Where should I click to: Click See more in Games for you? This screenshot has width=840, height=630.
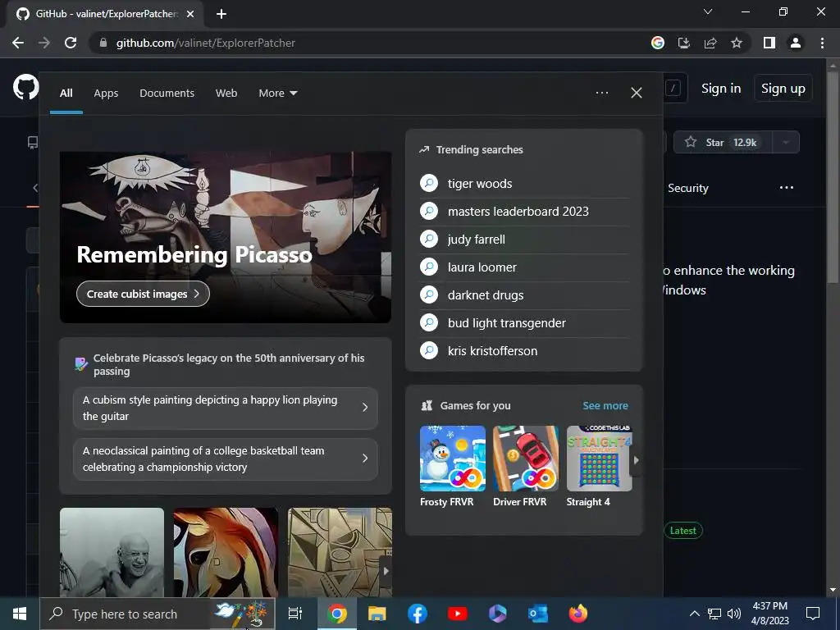pyautogui.click(x=605, y=405)
